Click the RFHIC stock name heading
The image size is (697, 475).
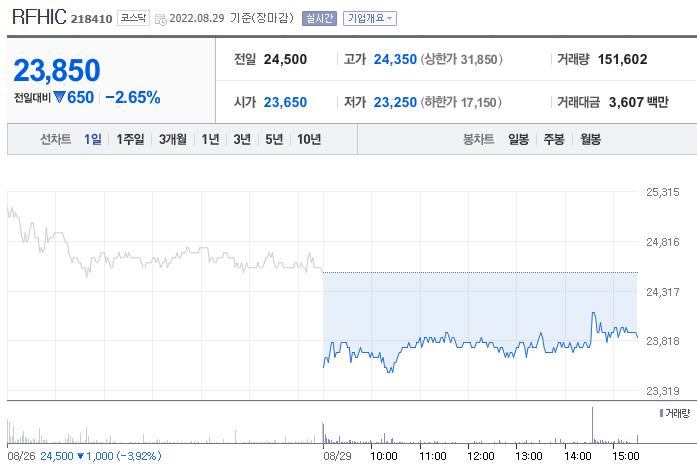tap(39, 17)
